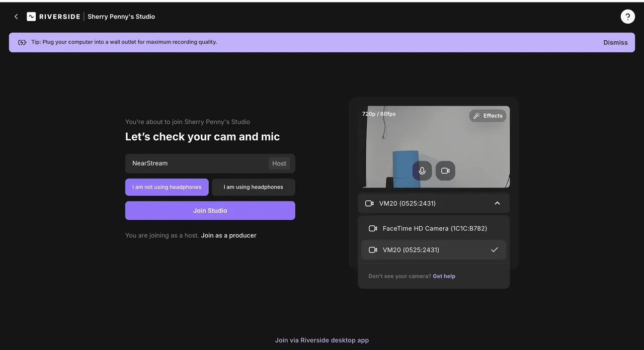Mute the microphone in the preview

422,171
